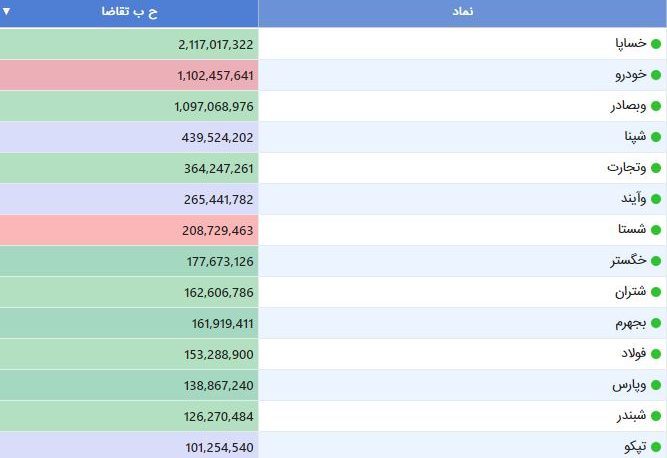
Task: Click the value 101,254,540
Action: 219,447
